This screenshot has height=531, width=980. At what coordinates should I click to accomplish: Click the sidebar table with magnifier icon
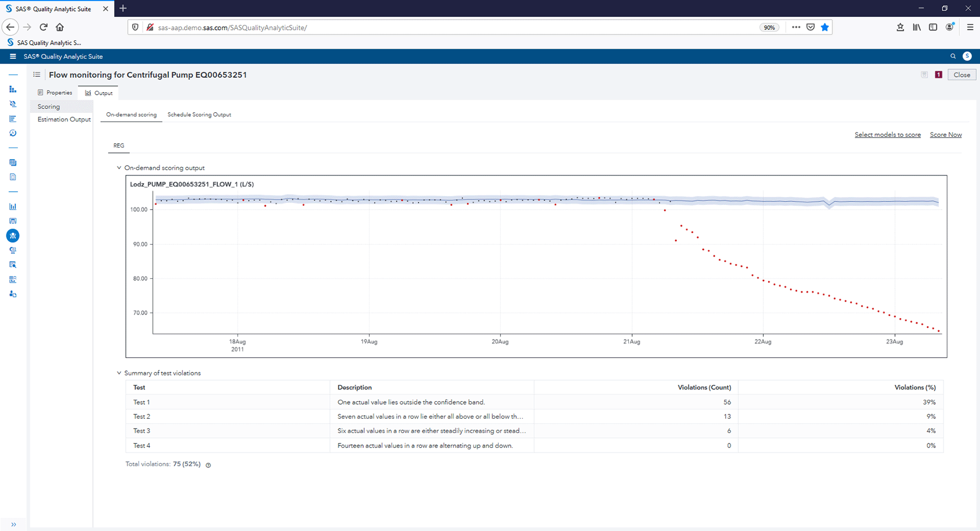pyautogui.click(x=13, y=265)
